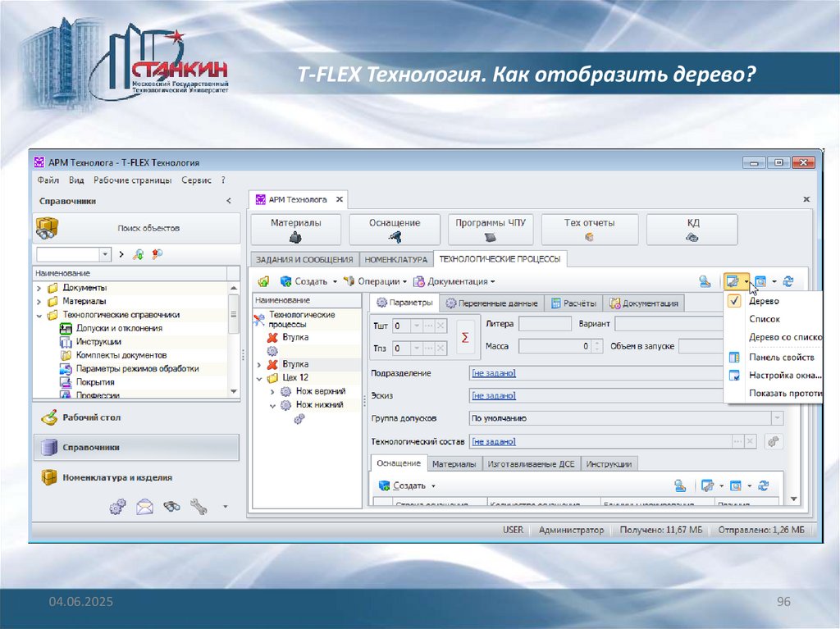This screenshot has width=840, height=629.
Task: Select Допуски и отклонения item
Action: [x=119, y=328]
